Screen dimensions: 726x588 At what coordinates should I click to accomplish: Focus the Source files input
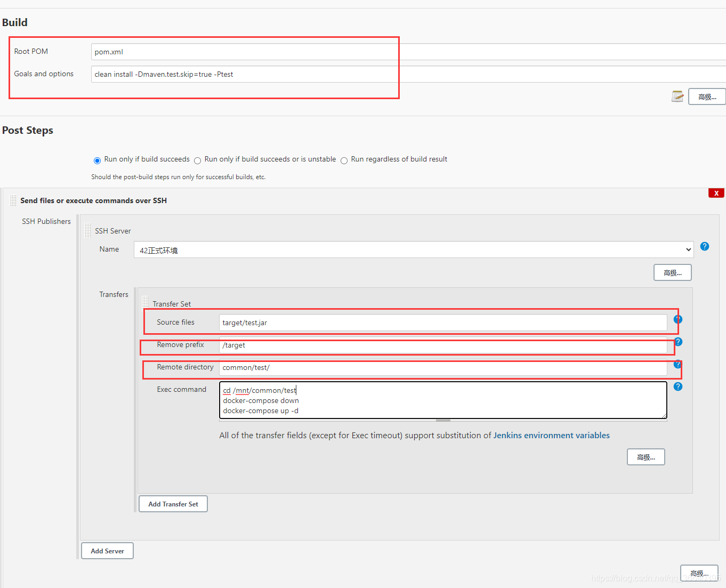pyautogui.click(x=443, y=323)
